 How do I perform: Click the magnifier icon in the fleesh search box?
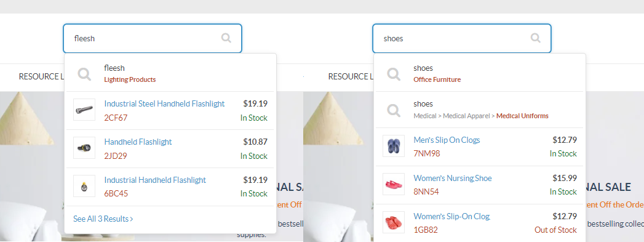(x=226, y=38)
